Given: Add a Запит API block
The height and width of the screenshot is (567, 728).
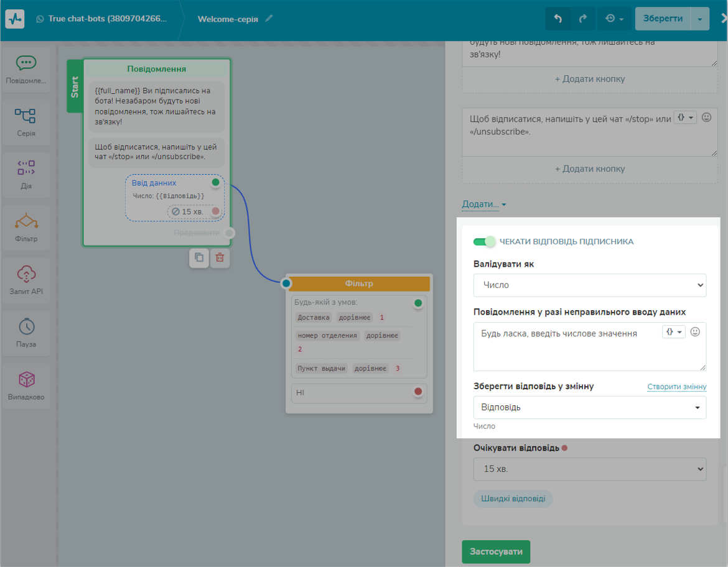Looking at the screenshot, I should coord(26,281).
